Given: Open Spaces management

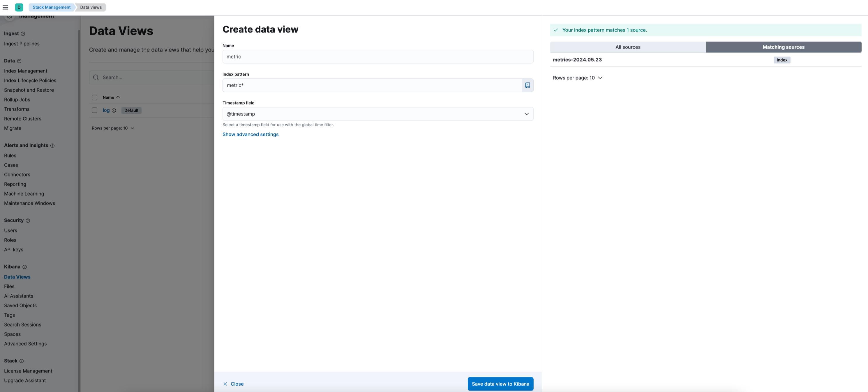Looking at the screenshot, I should pos(12,334).
